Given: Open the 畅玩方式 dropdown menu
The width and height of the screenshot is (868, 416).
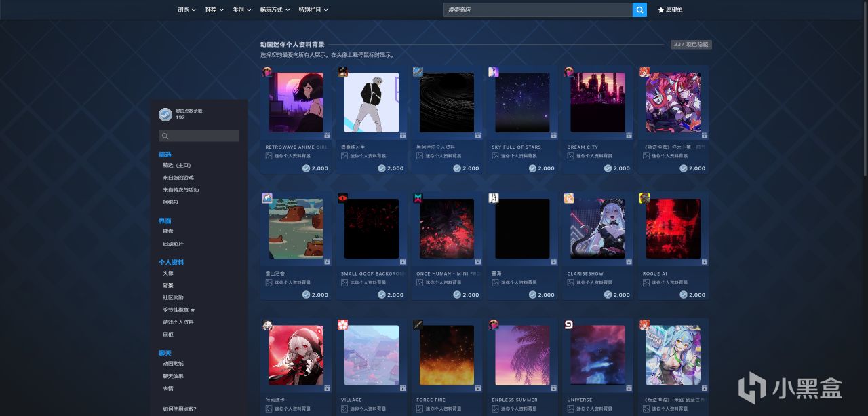Looking at the screenshot, I should (x=275, y=10).
